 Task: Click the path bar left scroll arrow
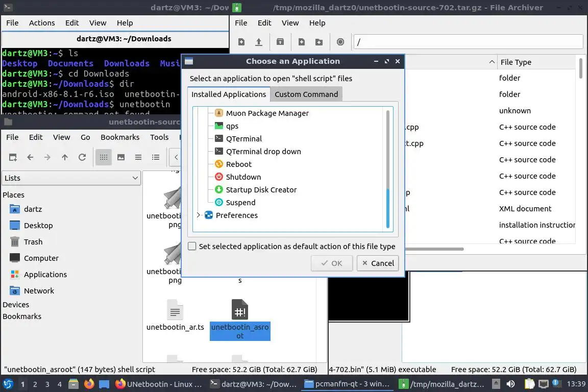click(176, 157)
